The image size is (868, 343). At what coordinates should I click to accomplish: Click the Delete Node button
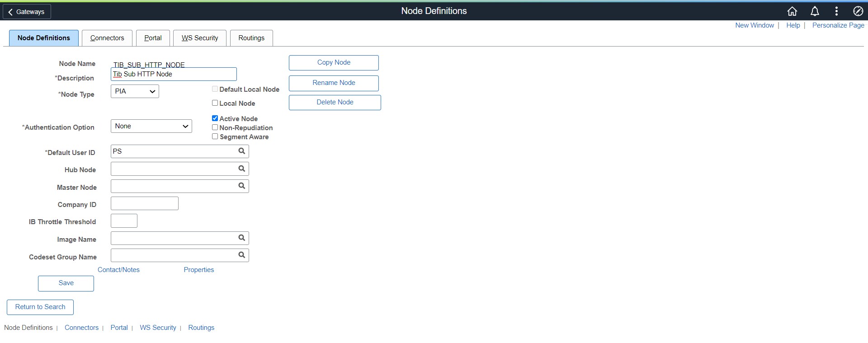pos(335,103)
